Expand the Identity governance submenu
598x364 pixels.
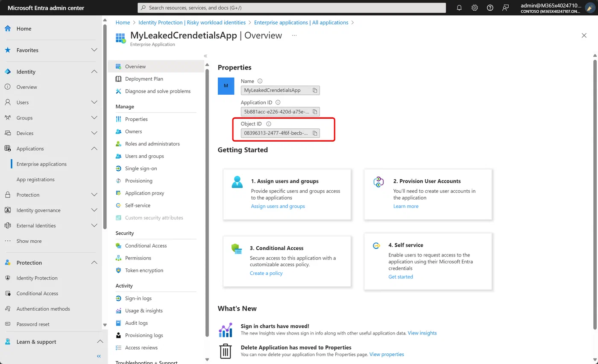point(94,210)
